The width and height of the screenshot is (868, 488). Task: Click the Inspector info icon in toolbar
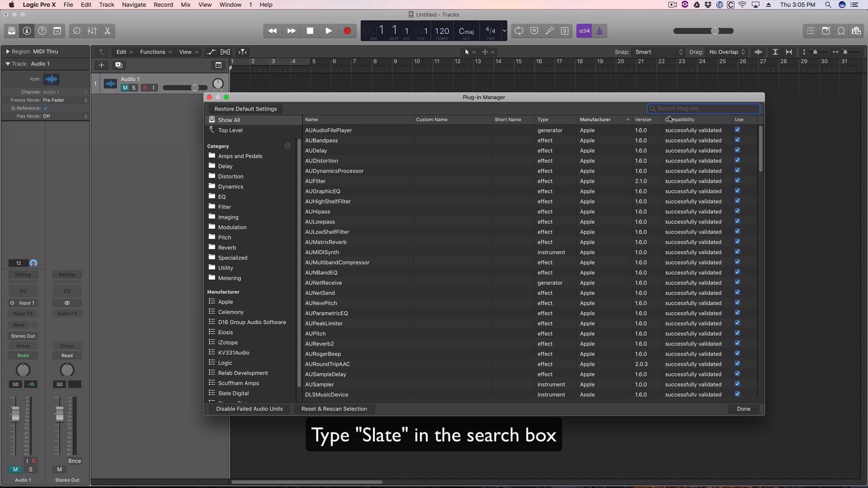click(x=27, y=31)
